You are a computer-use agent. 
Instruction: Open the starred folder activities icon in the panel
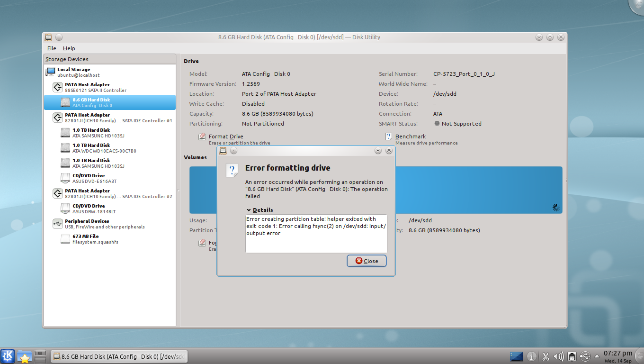point(24,356)
